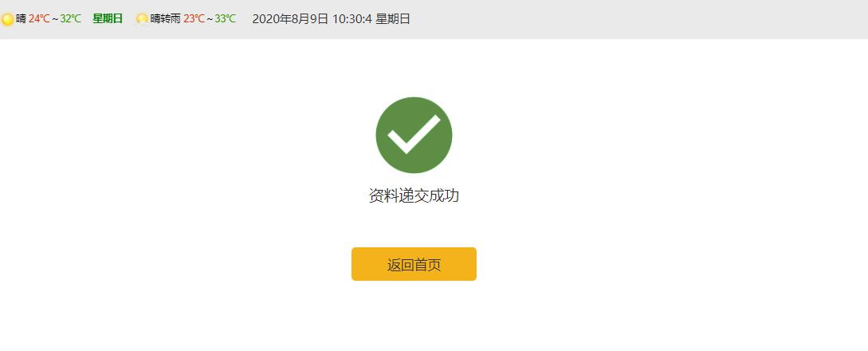The width and height of the screenshot is (868, 351).
Task: Click the clock time 10:30:4
Action: coord(352,19)
